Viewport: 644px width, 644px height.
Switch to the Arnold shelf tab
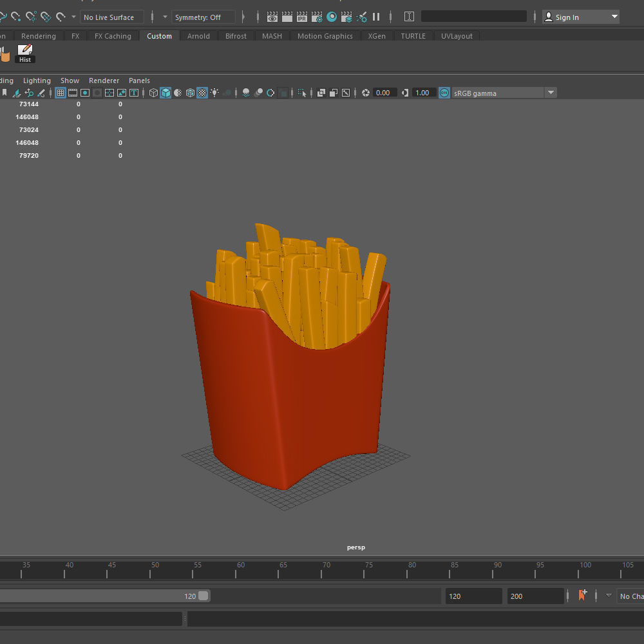[198, 36]
